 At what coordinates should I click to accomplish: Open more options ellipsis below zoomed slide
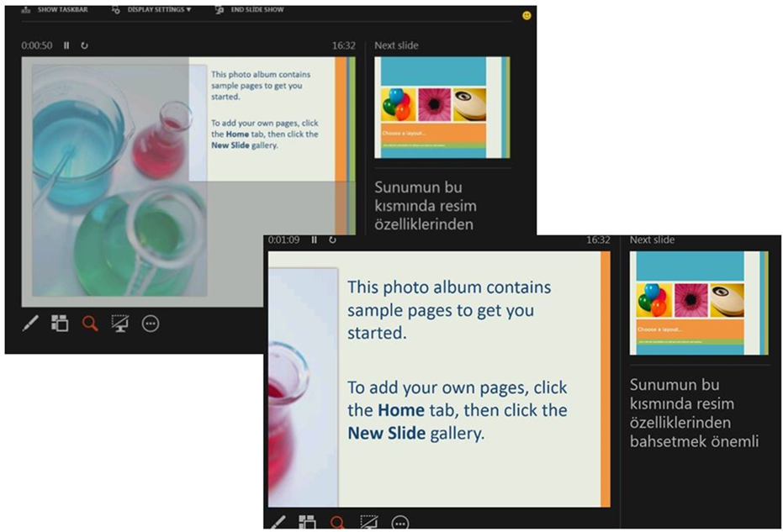coord(400,523)
